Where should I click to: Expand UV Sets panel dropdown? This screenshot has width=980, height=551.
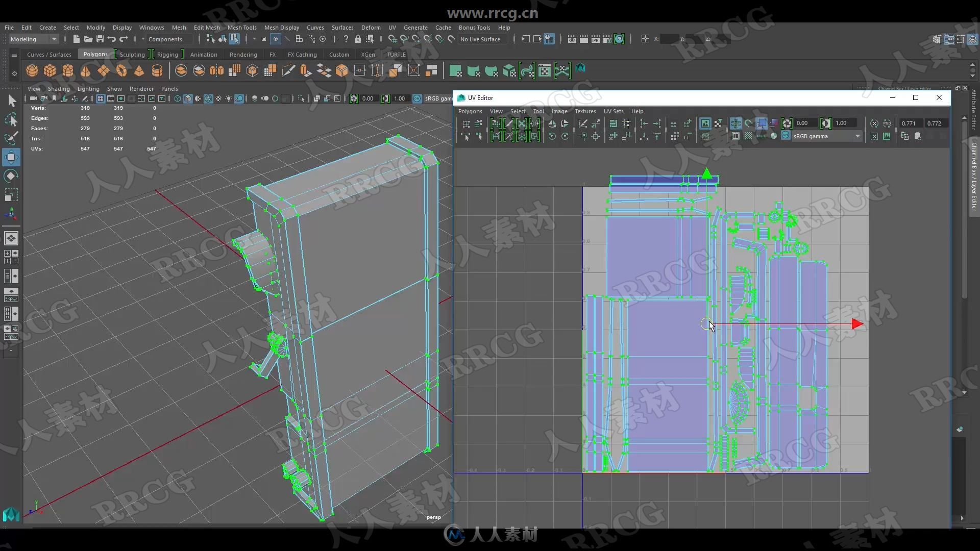pos(612,110)
